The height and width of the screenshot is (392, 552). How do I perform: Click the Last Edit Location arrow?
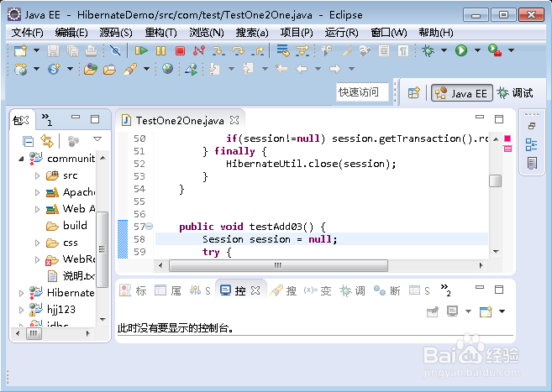coord(281,69)
